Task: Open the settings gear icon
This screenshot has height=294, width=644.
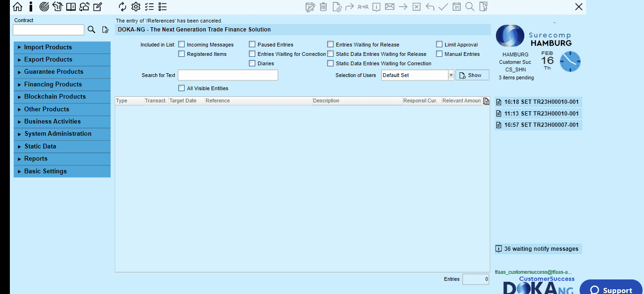Action: pos(136,7)
